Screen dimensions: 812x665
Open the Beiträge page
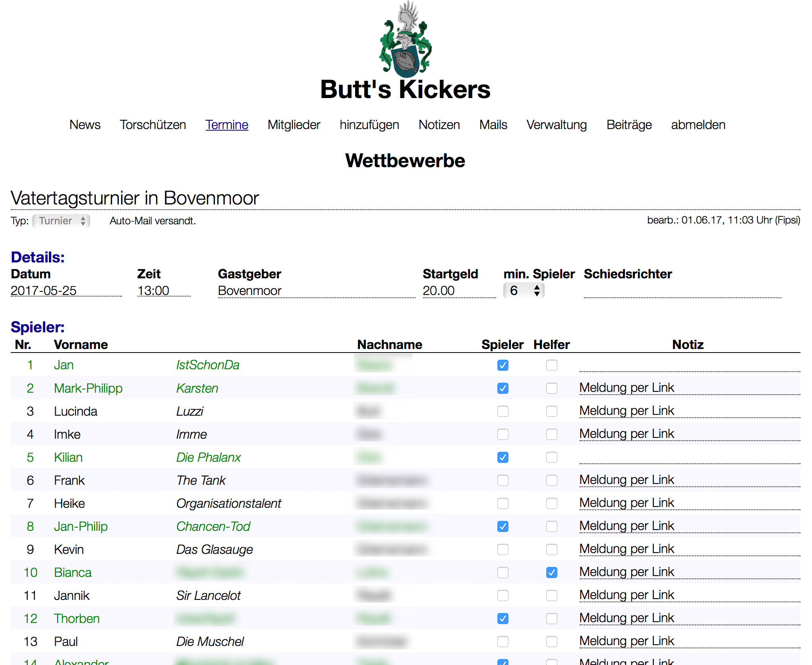click(629, 125)
